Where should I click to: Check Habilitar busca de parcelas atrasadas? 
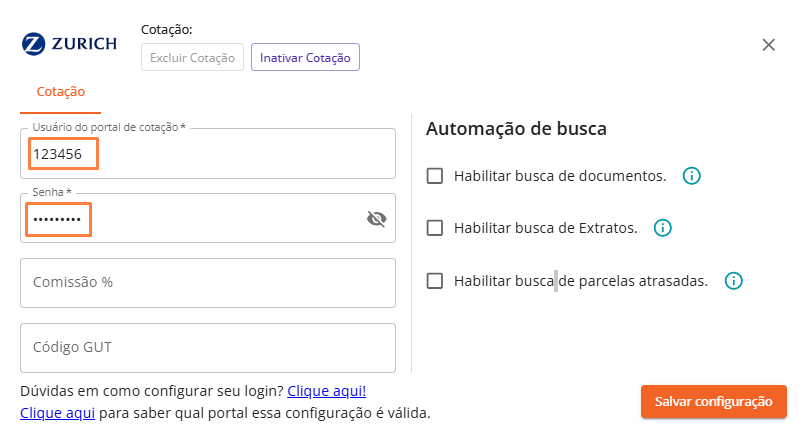click(x=435, y=281)
